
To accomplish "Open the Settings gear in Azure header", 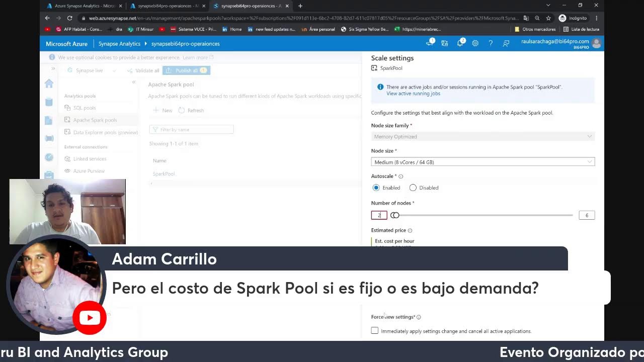I will point(475,43).
